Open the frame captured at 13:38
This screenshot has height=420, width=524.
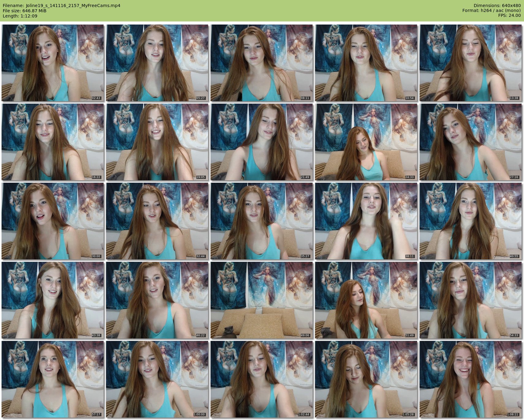[x=471, y=63]
